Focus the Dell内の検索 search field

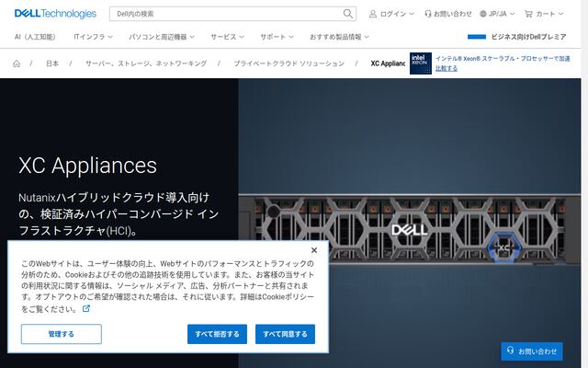[x=232, y=14]
